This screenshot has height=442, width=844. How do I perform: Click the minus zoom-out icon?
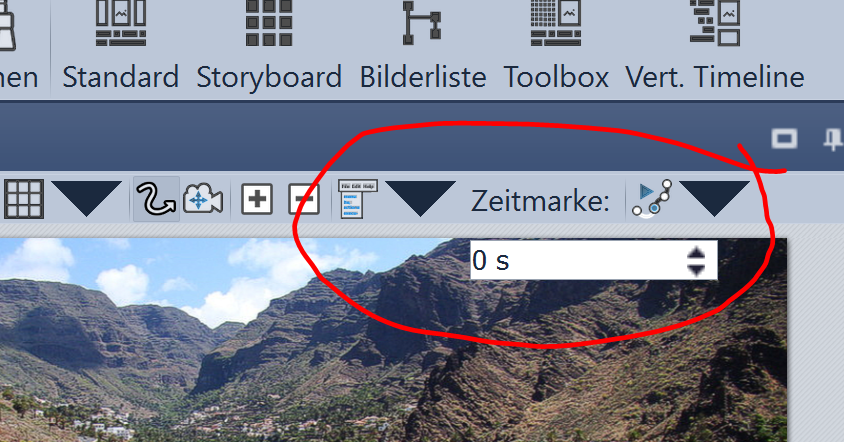point(304,200)
